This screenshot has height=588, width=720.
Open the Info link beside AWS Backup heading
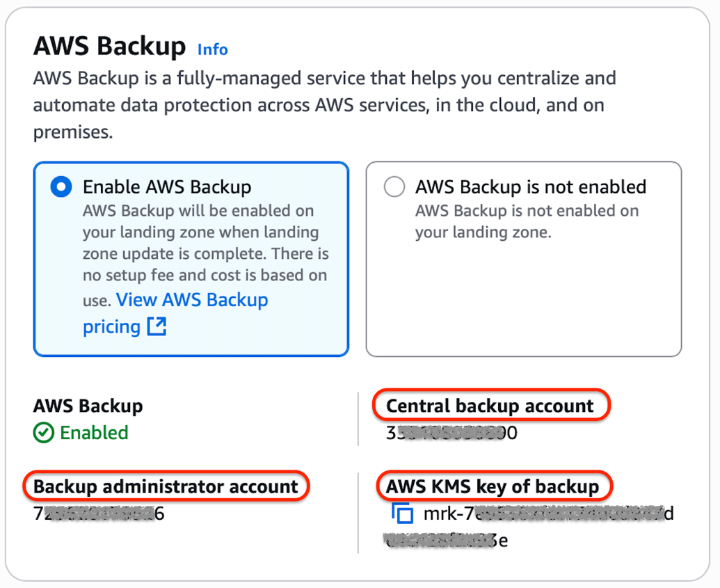click(x=212, y=49)
